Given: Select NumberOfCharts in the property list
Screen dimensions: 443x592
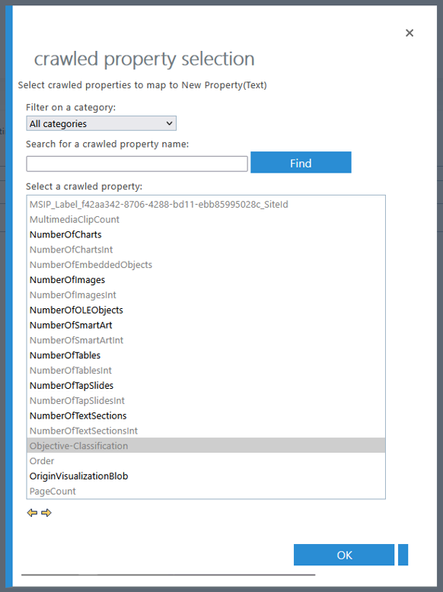Looking at the screenshot, I should 206,234.
